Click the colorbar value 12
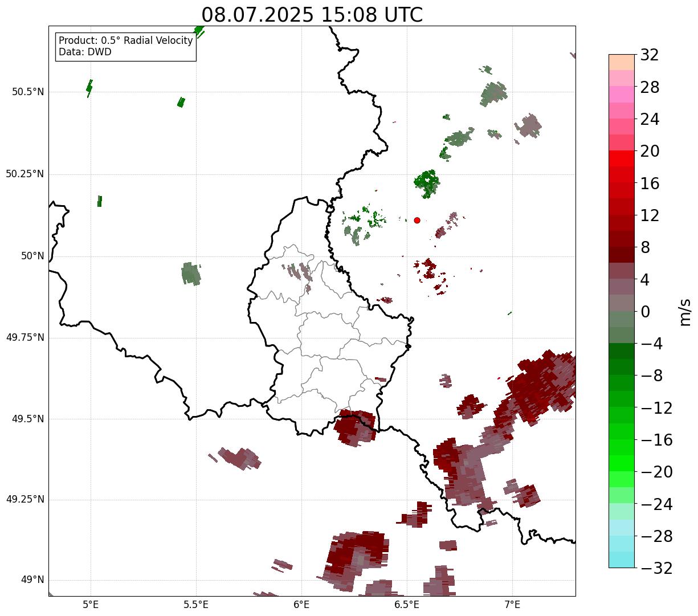Viewport: 698px width, 616px height. [x=650, y=215]
